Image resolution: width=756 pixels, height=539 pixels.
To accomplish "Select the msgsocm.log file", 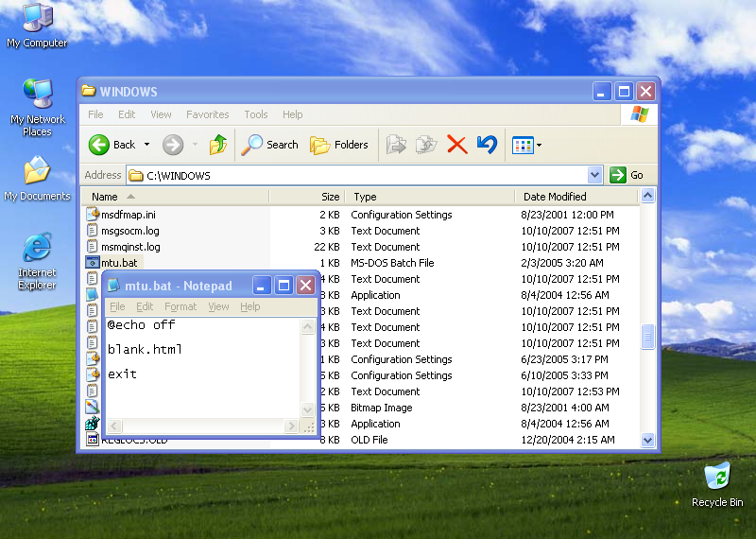I will [130, 231].
